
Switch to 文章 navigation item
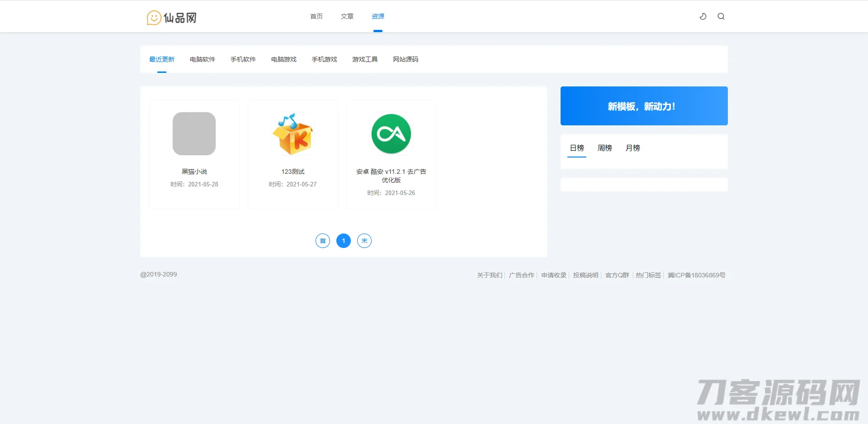[x=347, y=16]
